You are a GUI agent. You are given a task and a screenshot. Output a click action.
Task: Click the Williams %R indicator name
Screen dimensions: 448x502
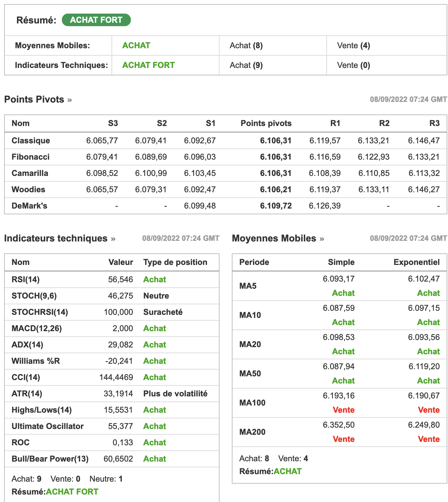tap(36, 361)
